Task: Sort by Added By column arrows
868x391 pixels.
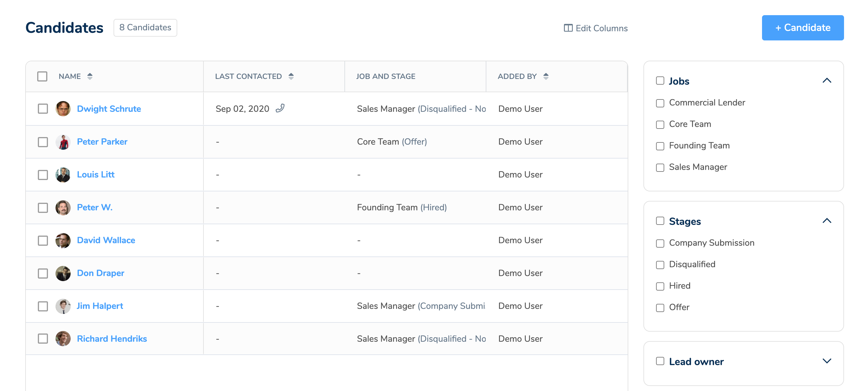Action: (x=546, y=76)
